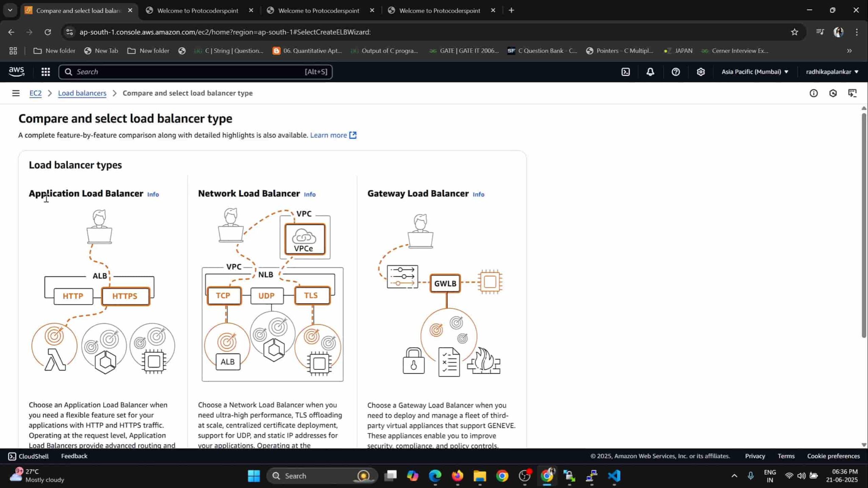Open AWS account settings gear icon
868x488 pixels.
coord(700,72)
